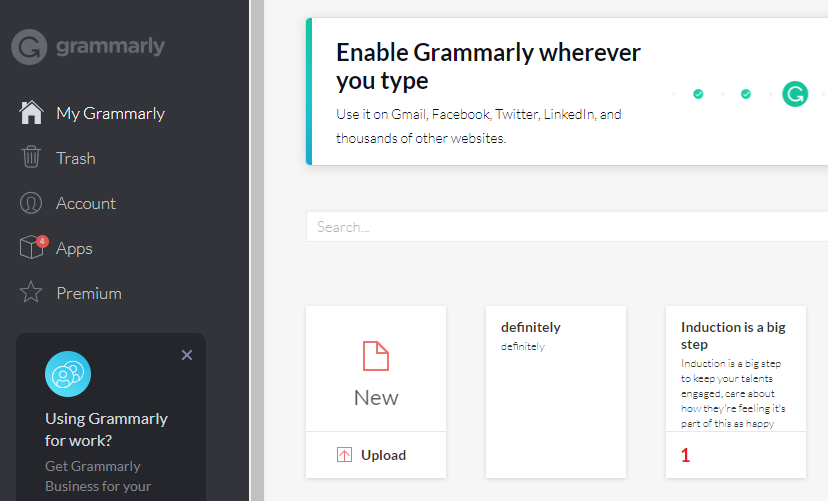Create a New document
Viewport: 828px width, 501px height.
coord(376,369)
